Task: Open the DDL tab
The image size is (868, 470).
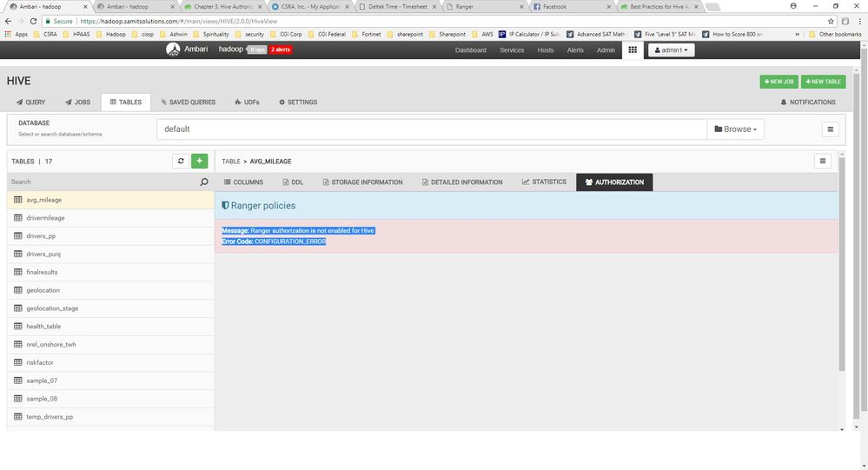Action: click(x=293, y=182)
